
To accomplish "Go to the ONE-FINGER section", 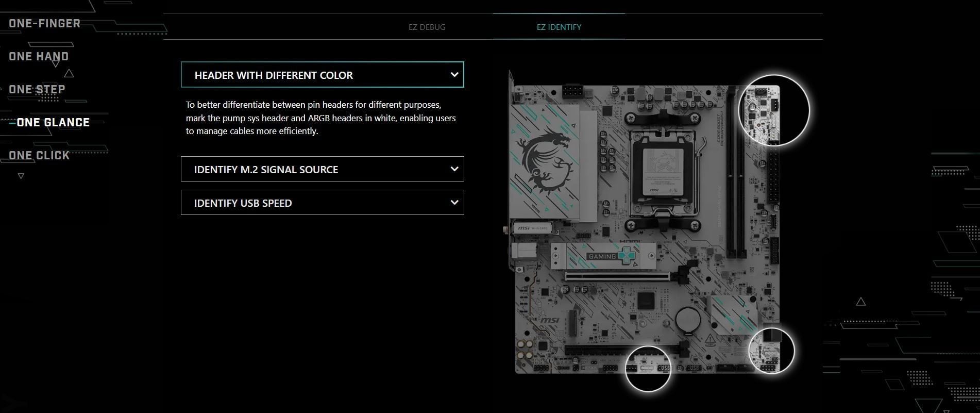I will coord(45,24).
